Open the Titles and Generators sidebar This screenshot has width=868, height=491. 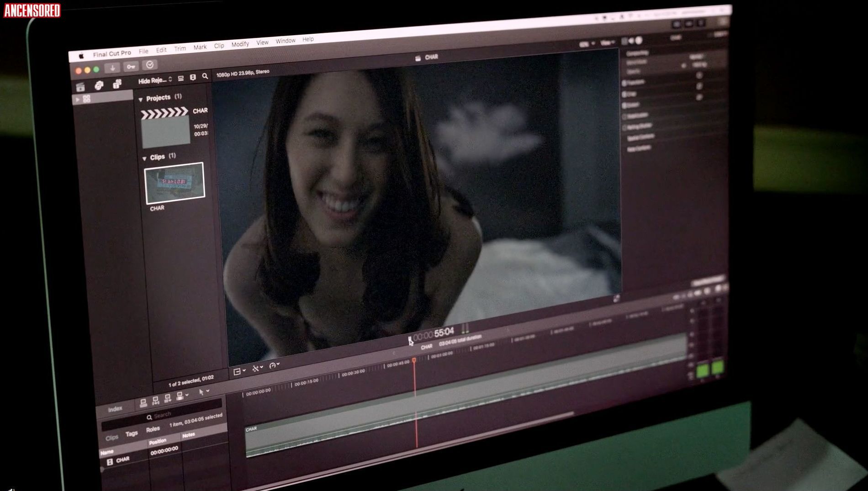click(117, 84)
